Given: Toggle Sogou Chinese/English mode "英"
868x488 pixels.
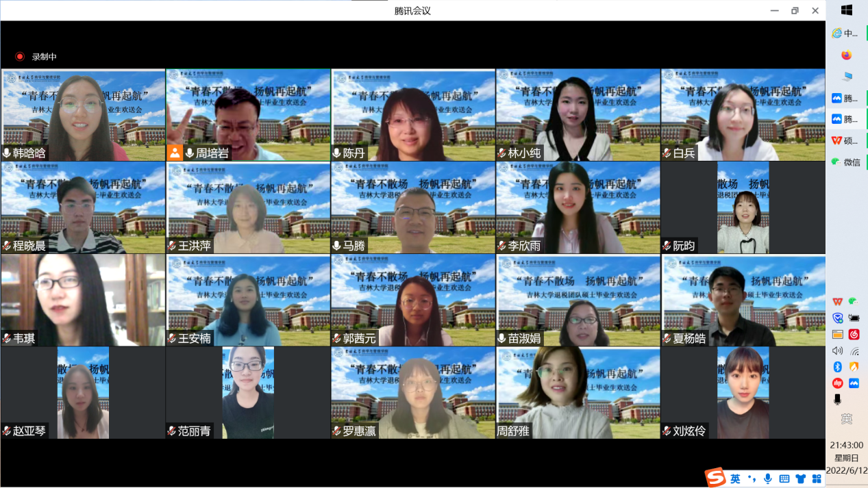Looking at the screenshot, I should pyautogui.click(x=735, y=478).
